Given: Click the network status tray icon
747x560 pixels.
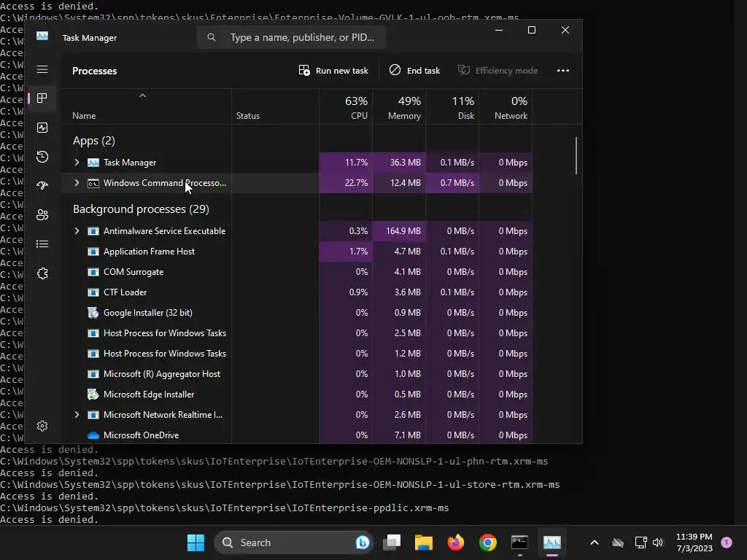Looking at the screenshot, I should click(x=640, y=542).
